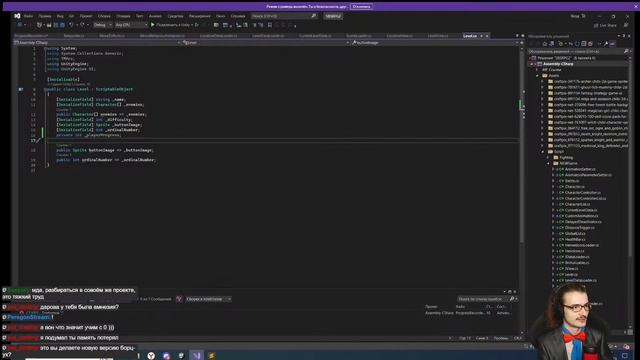Click the Live Share button label
Screen dimensions: 640x360
coord(608,25)
